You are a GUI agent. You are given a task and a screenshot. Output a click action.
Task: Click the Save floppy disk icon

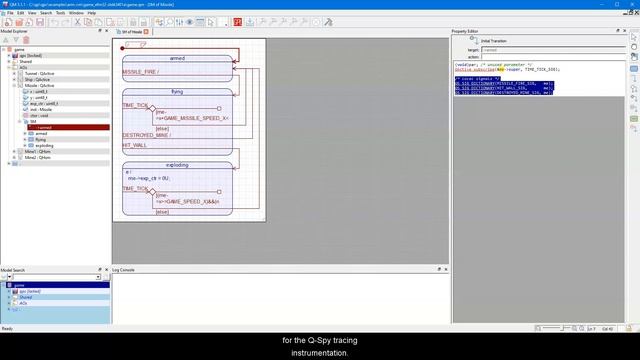coord(40,22)
